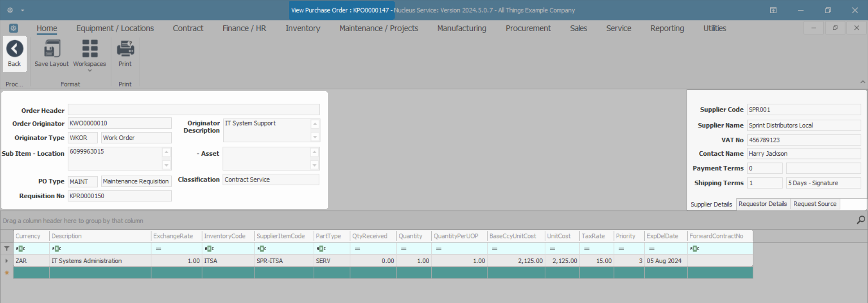
Task: Click the Sub Item - Location scroll up arrow
Action: coord(166,152)
